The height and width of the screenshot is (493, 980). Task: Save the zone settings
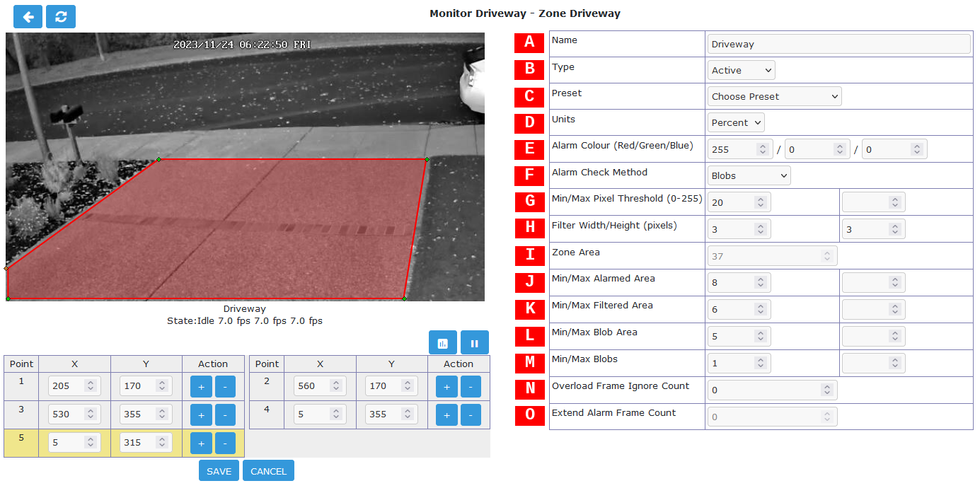(x=219, y=471)
